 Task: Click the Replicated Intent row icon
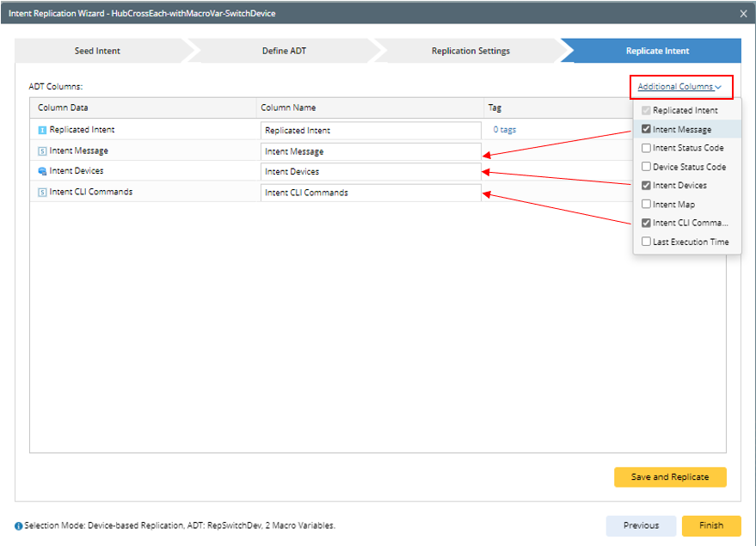(42, 130)
